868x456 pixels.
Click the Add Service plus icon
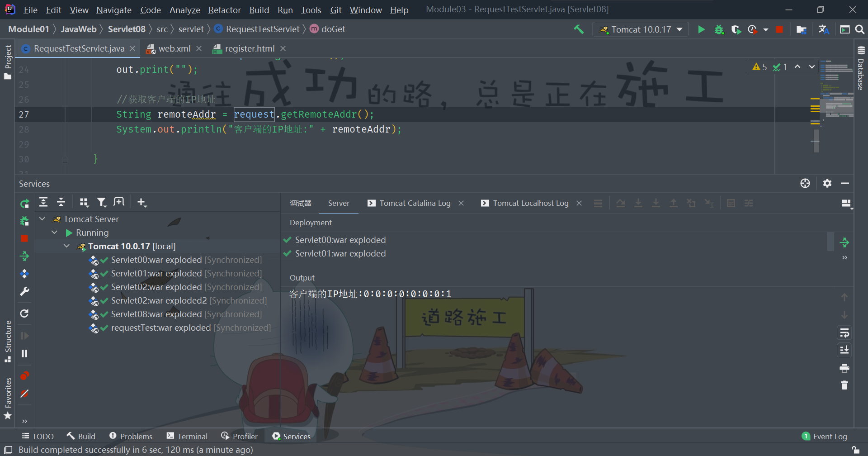[142, 202]
